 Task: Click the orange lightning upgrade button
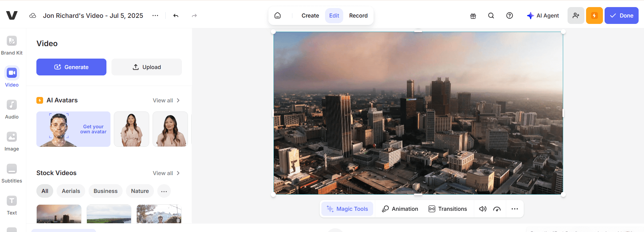click(x=594, y=15)
